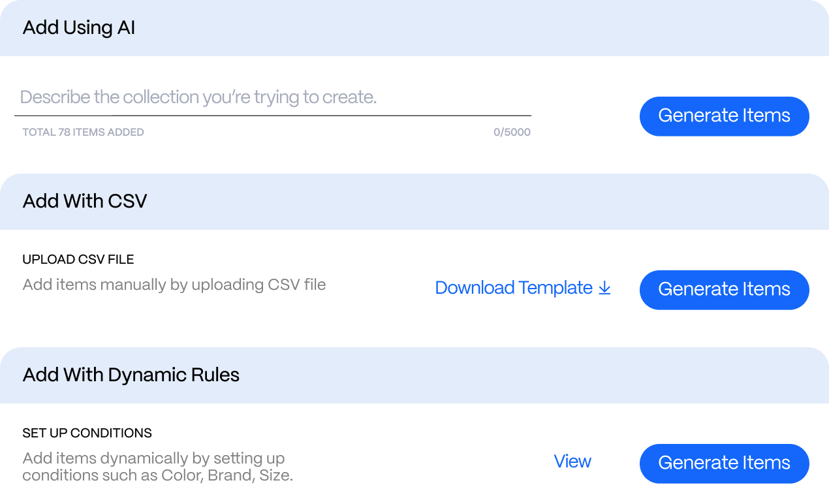
Task: Focus the collection description input field
Action: [272, 98]
